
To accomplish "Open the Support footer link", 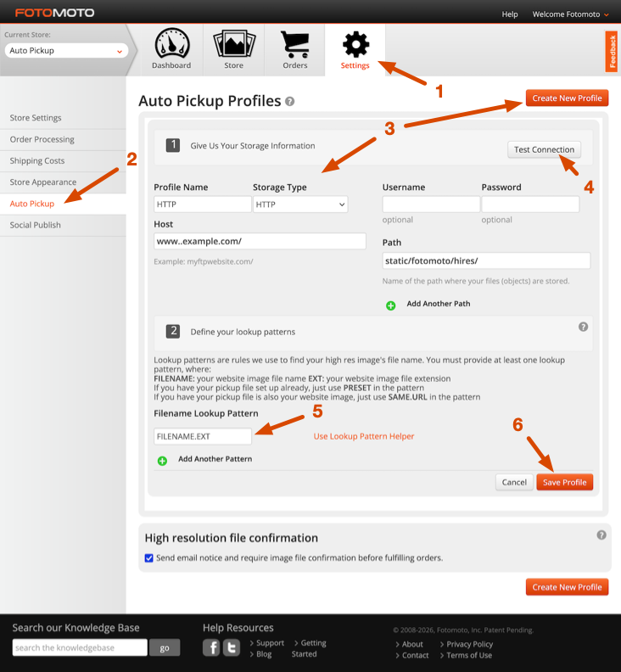I will click(270, 643).
